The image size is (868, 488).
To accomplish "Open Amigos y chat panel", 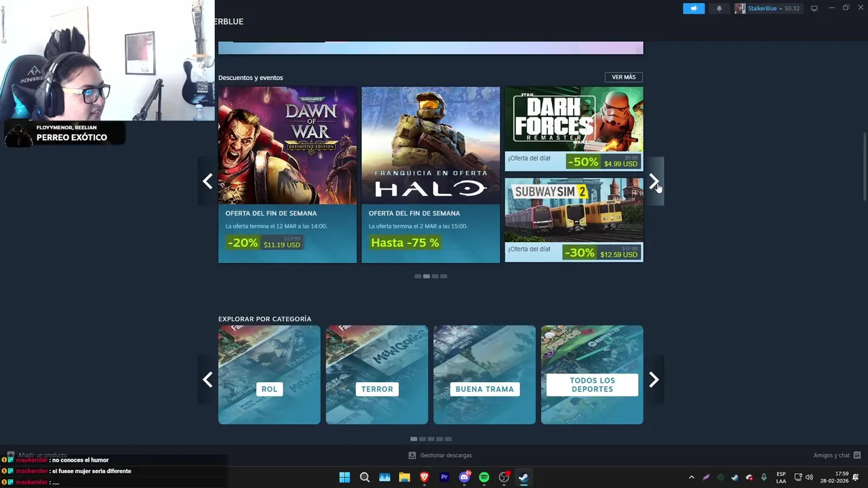I will [831, 455].
